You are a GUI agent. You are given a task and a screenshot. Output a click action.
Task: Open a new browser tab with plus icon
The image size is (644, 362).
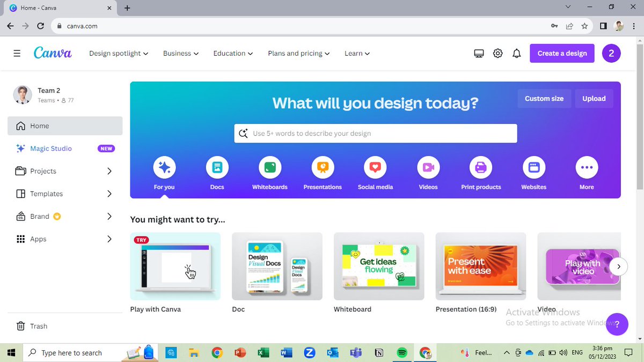127,8
